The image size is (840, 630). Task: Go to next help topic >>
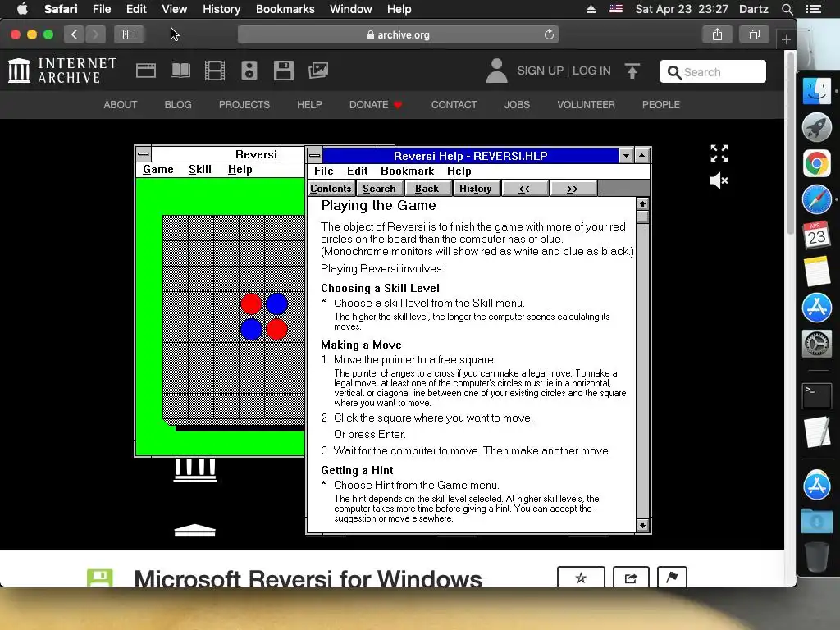pyautogui.click(x=572, y=189)
